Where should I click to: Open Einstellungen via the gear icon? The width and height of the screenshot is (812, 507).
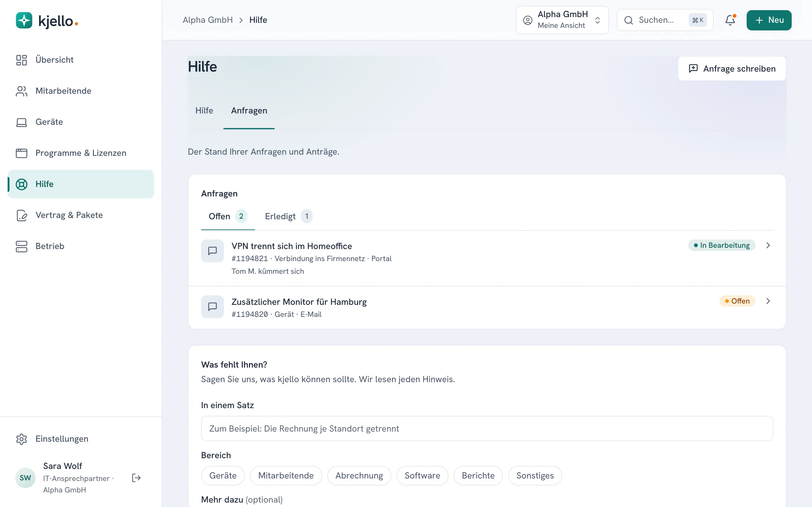point(22,439)
